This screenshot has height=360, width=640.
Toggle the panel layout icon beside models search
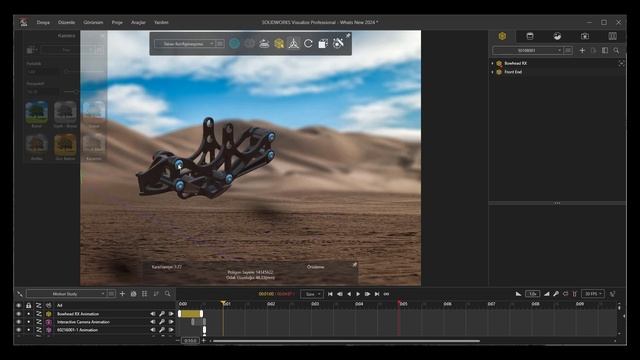pos(605,50)
